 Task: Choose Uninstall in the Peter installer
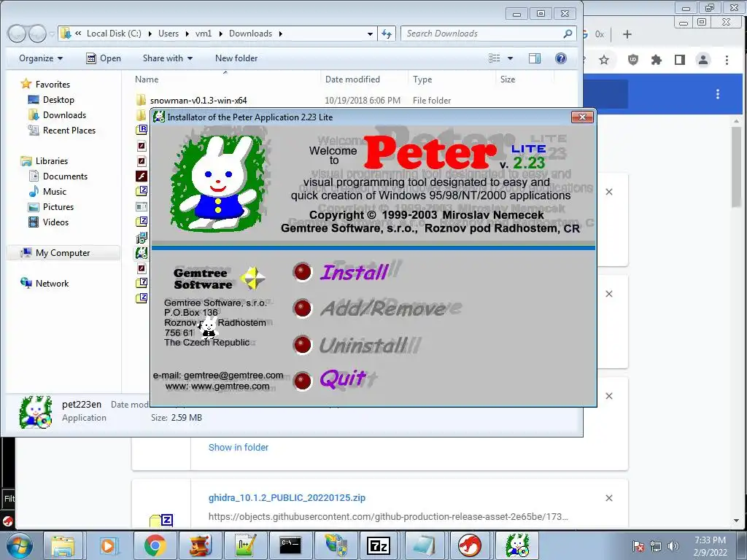[x=363, y=345]
